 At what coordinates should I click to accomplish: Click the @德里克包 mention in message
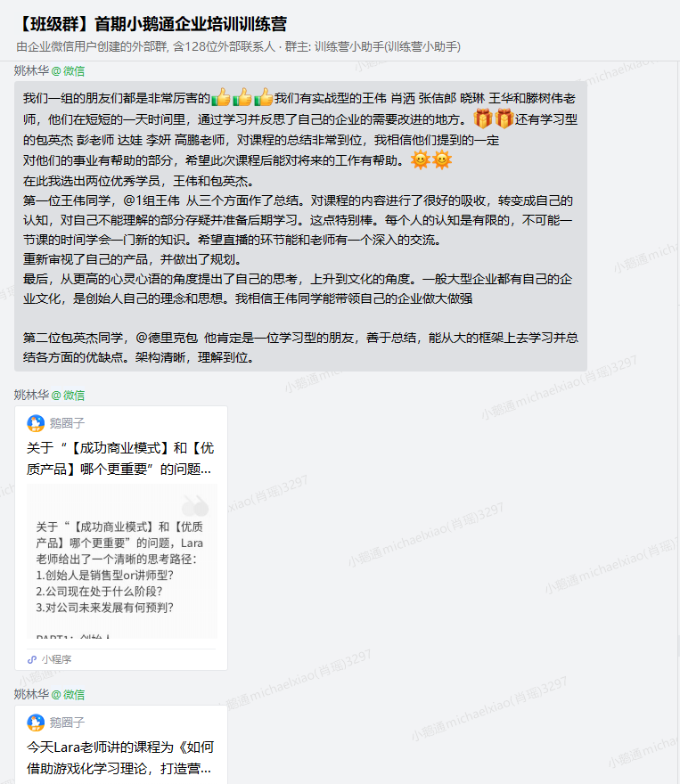pyautogui.click(x=167, y=338)
